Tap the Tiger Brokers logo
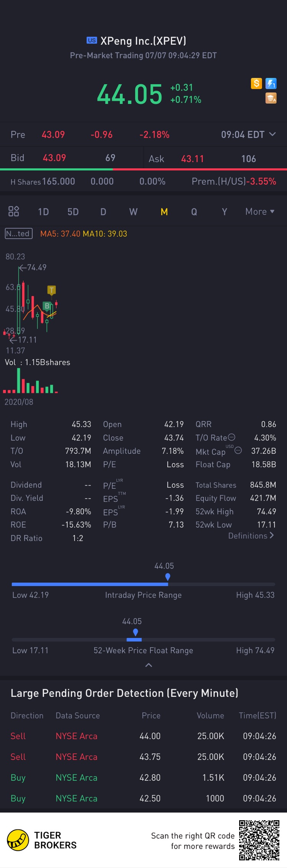Image resolution: width=287 pixels, height=868 pixels. [x=42, y=840]
